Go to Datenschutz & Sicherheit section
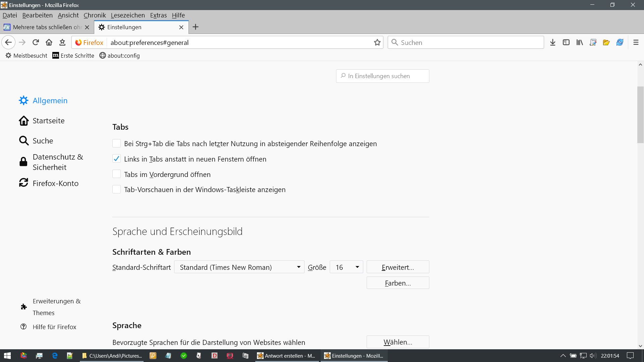This screenshot has width=644, height=362. (57, 162)
